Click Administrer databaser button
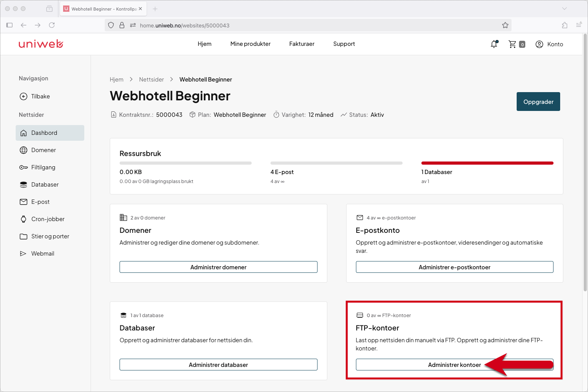 218,365
